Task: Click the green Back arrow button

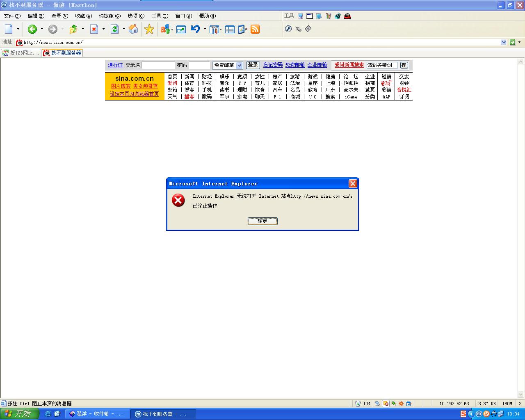Action: click(32, 29)
